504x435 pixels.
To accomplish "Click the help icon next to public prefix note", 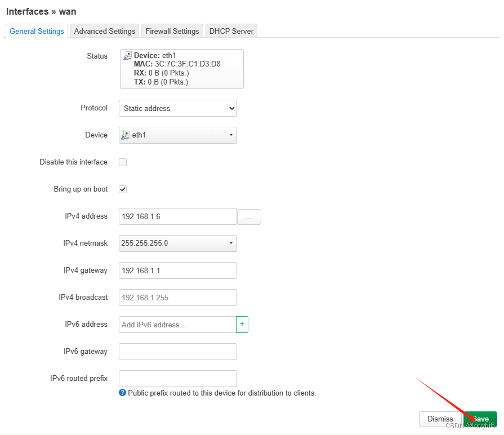I will click(122, 393).
